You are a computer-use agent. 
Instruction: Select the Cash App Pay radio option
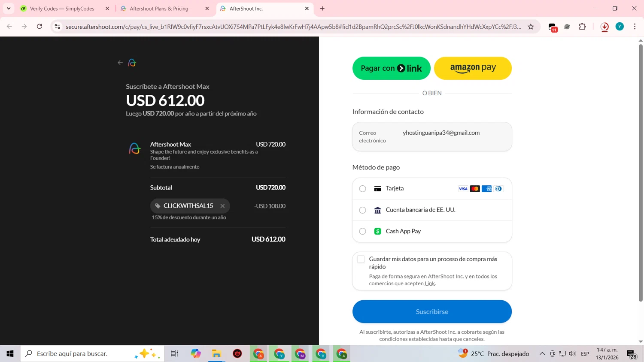[x=363, y=231]
